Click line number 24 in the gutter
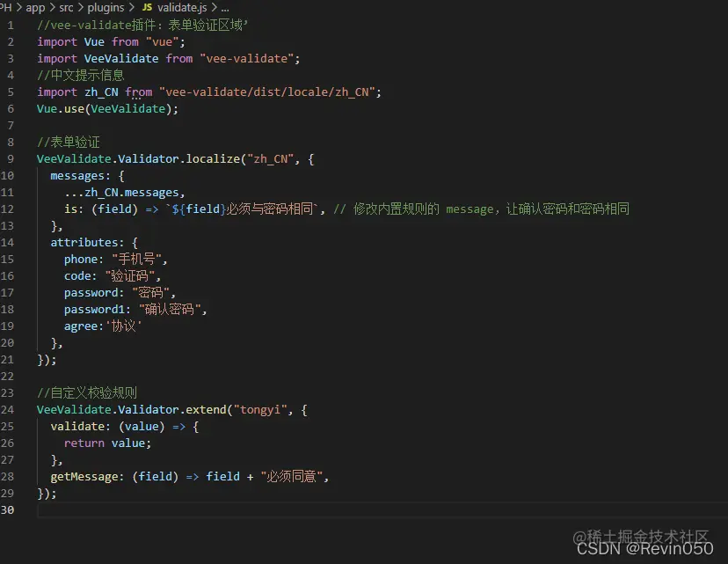 tap(7, 410)
